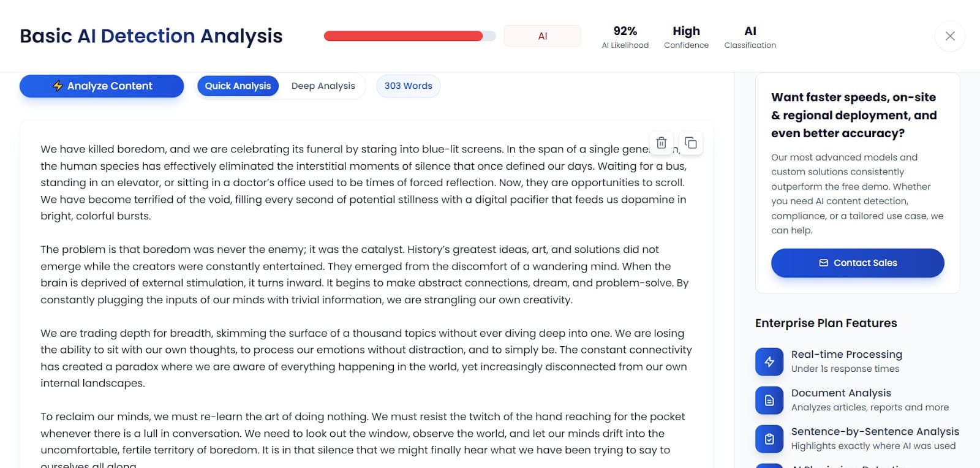Screen dimensions: 980x468
Task: Click the Sentence-by-Sentence Analysis clipboard icon
Action: pyautogui.click(x=769, y=439)
